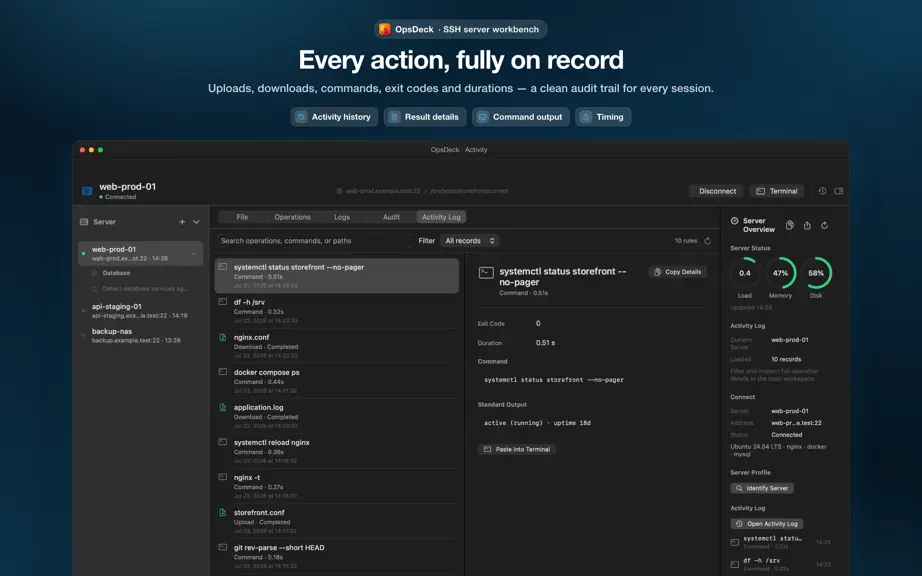This screenshot has width=922, height=576.
Task: Click the Activity history feature chip
Action: [334, 117]
